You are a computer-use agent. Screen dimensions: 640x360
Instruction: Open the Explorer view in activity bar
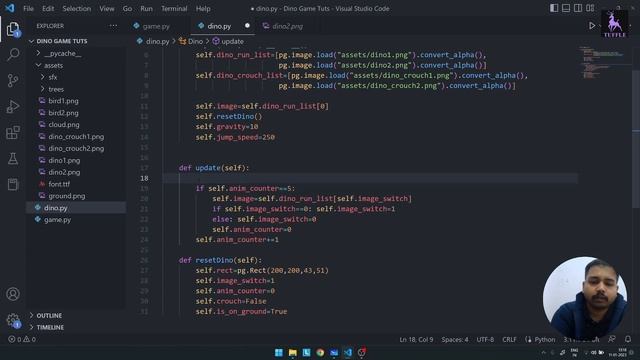(x=13, y=29)
